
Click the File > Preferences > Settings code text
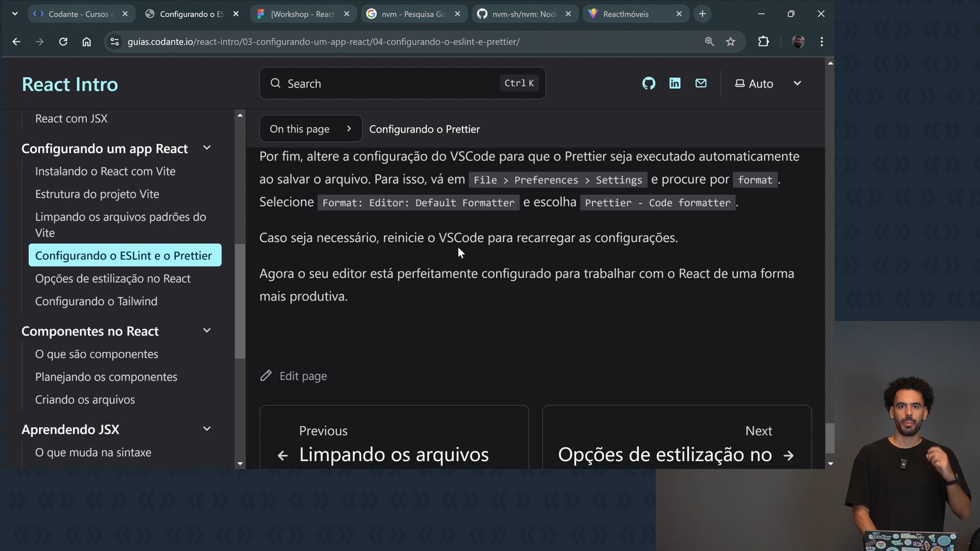558,180
